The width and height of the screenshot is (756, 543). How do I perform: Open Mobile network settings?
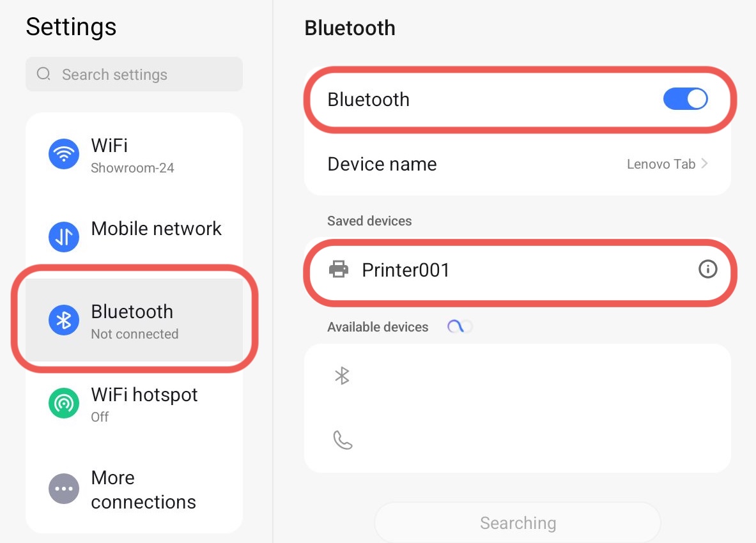click(156, 229)
